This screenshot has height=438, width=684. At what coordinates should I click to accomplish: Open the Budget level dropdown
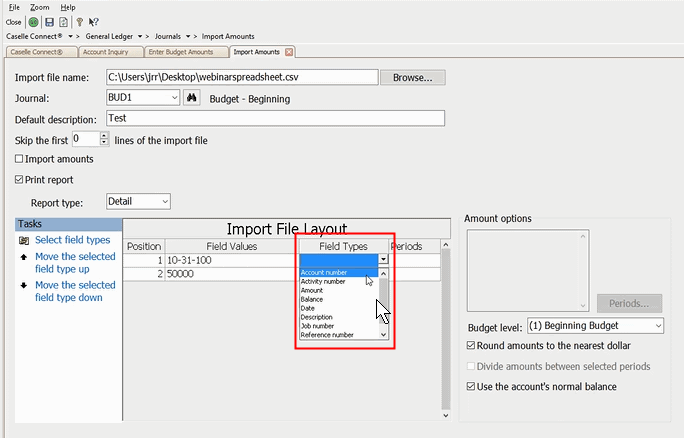tap(657, 326)
